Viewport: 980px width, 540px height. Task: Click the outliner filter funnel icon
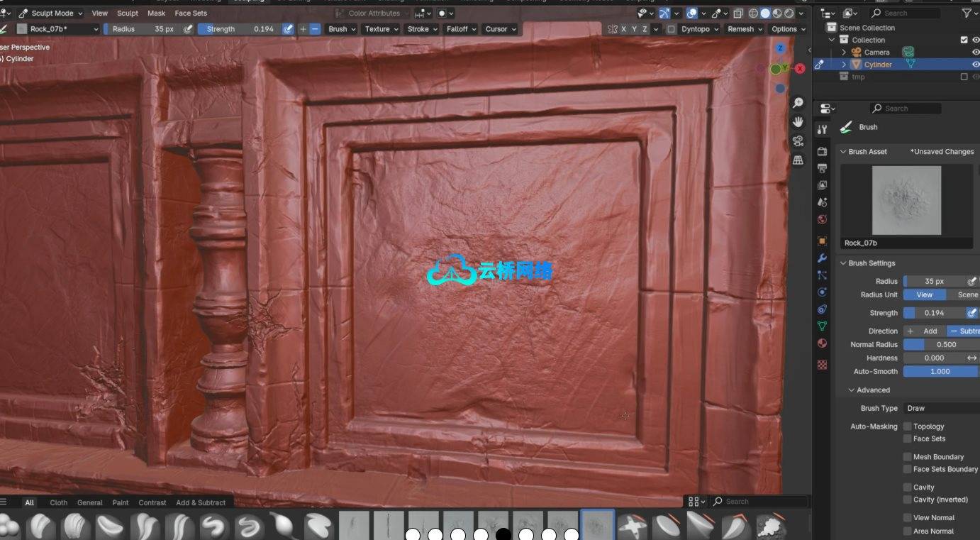click(966, 13)
